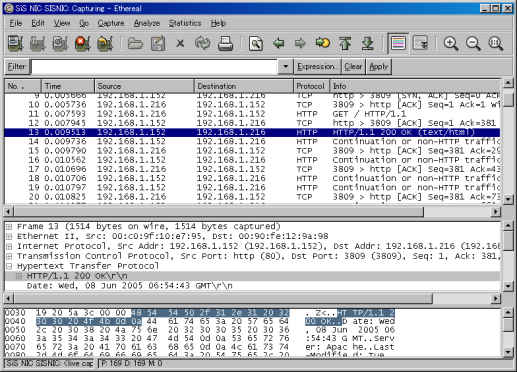Screen dimensions: 517x372
Task: Print packets printer icon
Action: coord(225,43)
